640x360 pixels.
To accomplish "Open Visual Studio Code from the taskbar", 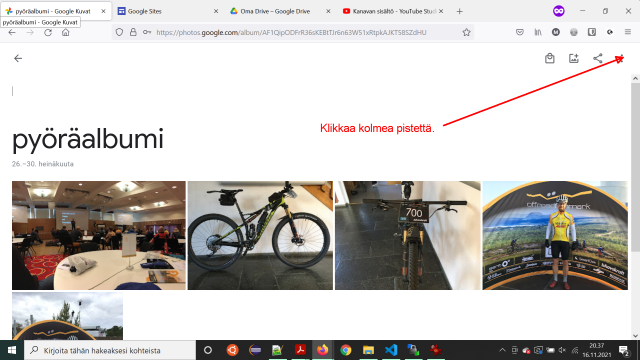I will coord(391,350).
